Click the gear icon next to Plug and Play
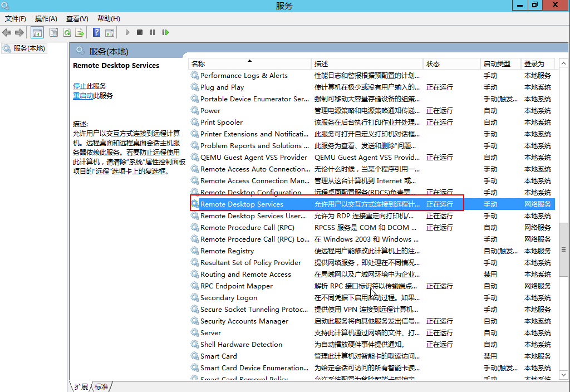Screen dimensions: 570x392 [x=195, y=87]
